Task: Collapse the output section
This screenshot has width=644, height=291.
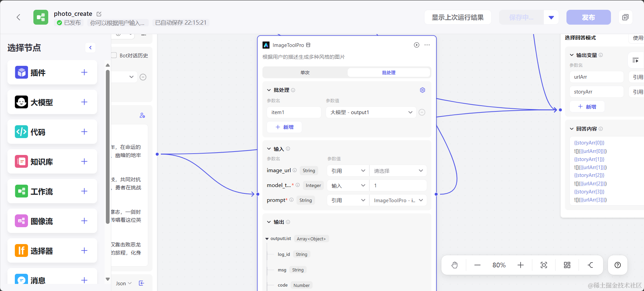Action: [269, 222]
